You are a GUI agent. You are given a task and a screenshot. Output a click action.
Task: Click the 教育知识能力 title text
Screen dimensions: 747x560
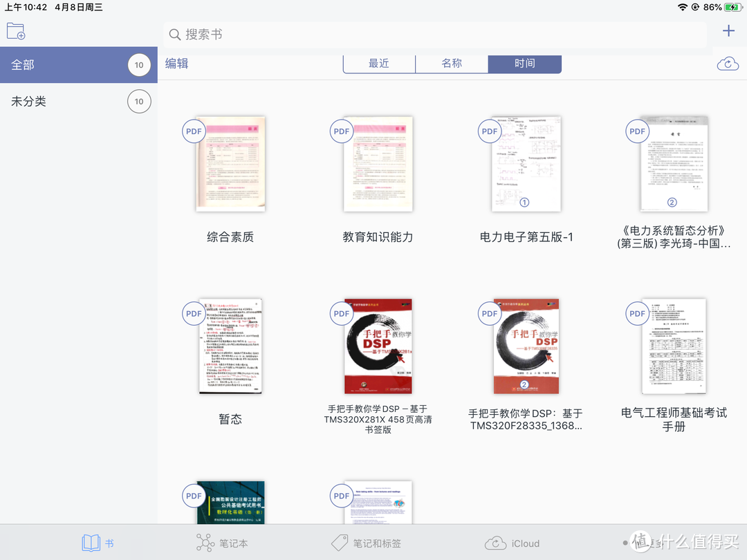point(378,237)
